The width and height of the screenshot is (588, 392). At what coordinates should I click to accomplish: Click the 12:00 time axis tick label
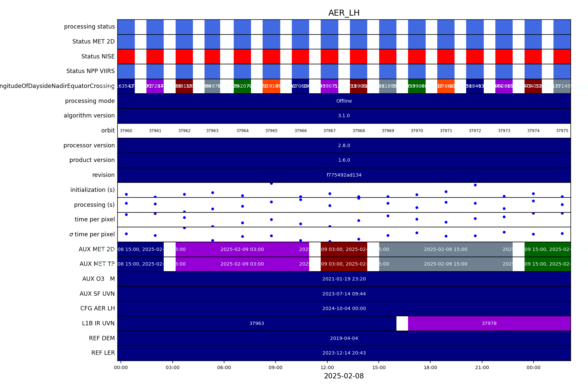(x=327, y=367)
